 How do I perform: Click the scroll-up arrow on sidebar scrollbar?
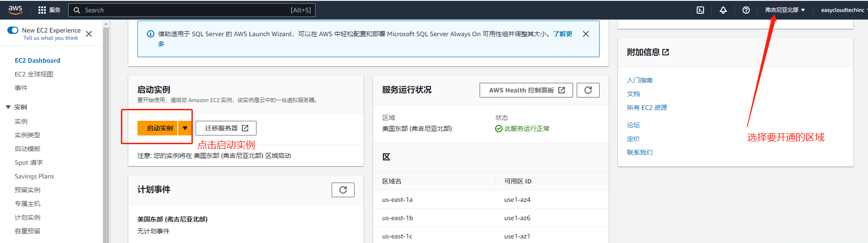tap(106, 23)
